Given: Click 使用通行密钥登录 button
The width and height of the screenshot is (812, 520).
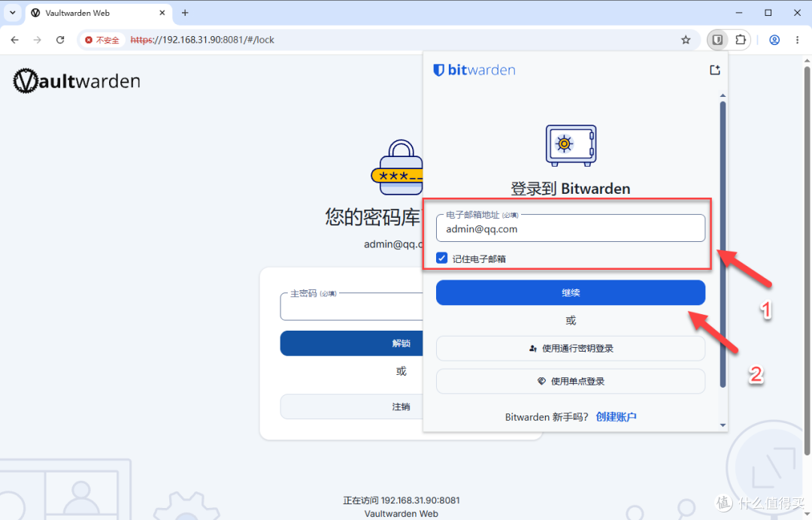Looking at the screenshot, I should [x=570, y=348].
